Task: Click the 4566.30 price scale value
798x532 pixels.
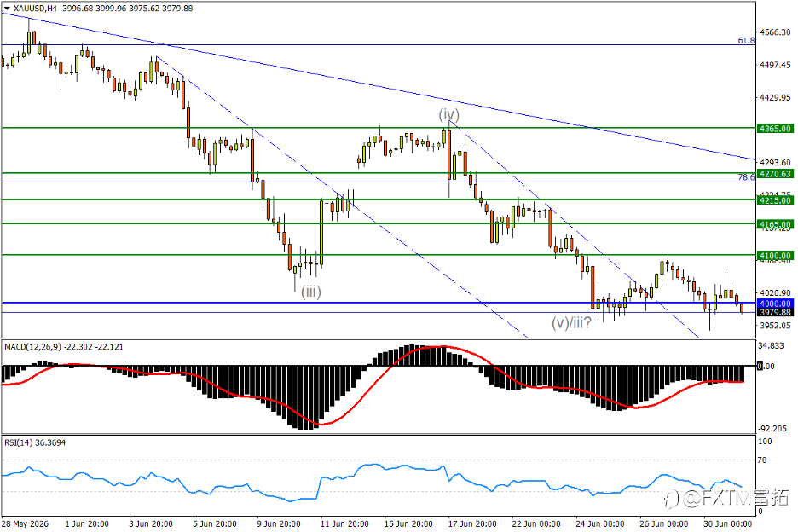Action: [775, 32]
